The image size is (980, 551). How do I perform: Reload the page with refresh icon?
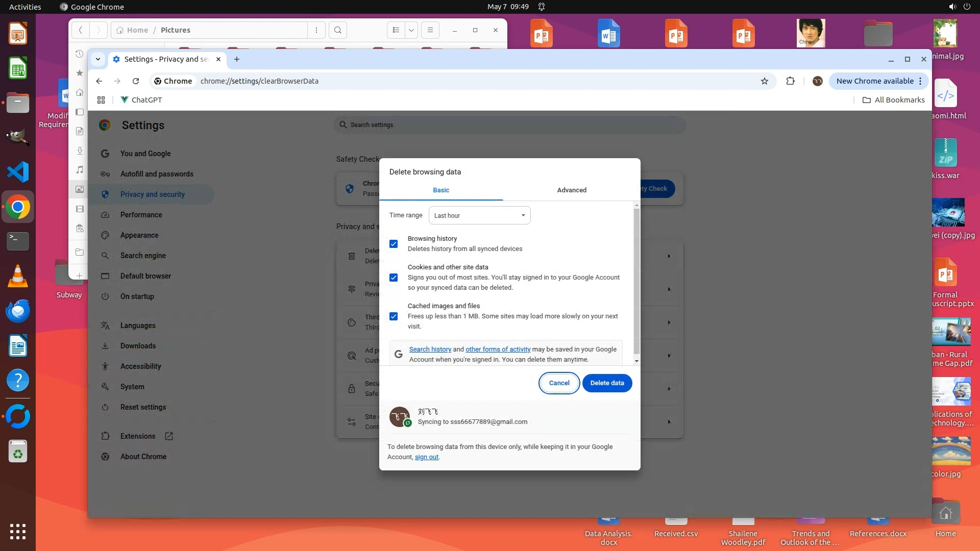point(136,81)
